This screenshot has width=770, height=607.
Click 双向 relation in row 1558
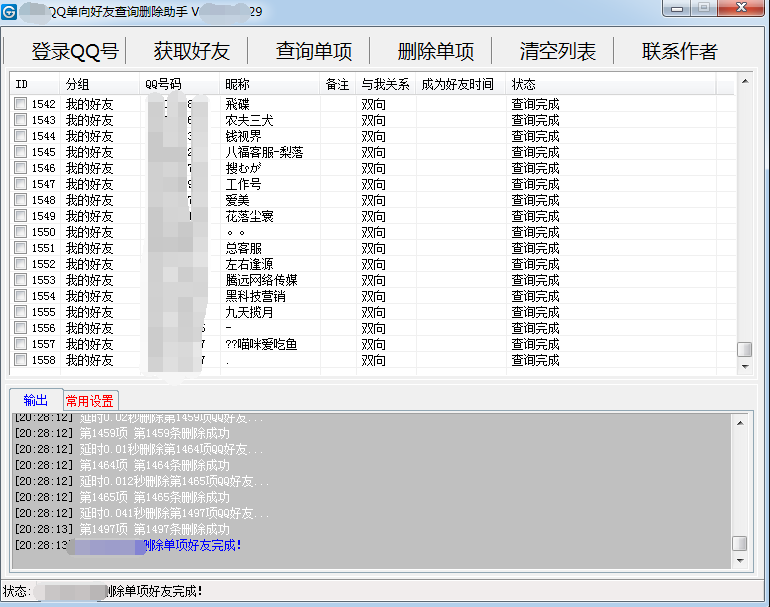tap(374, 360)
